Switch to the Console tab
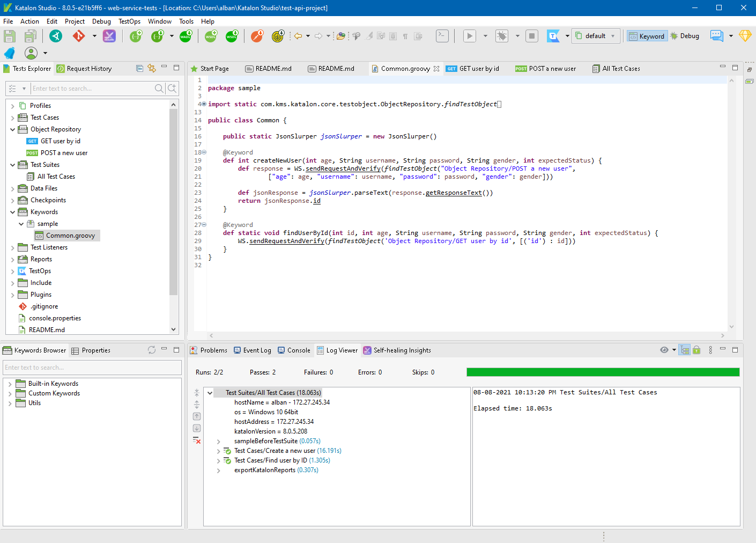This screenshot has height=543, width=756. pyautogui.click(x=294, y=350)
